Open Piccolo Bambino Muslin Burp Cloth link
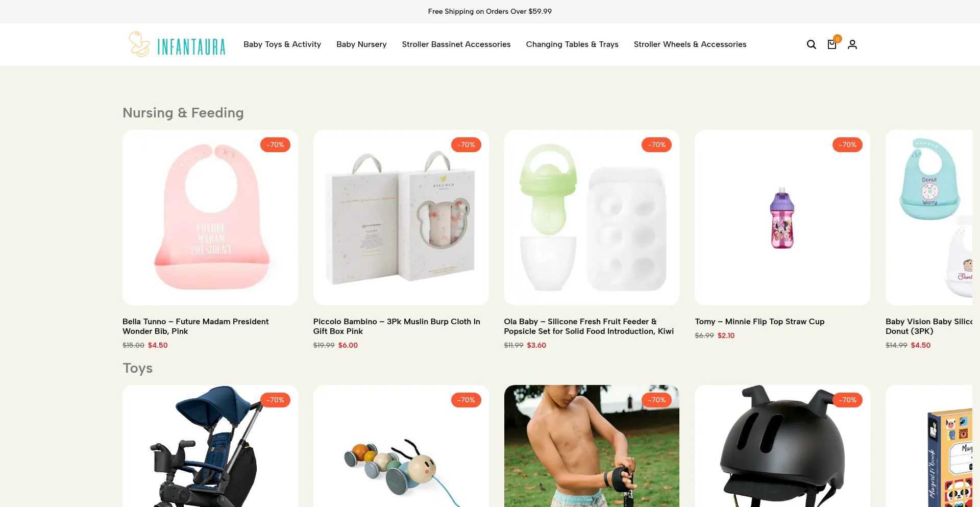The image size is (980, 507). tap(397, 326)
